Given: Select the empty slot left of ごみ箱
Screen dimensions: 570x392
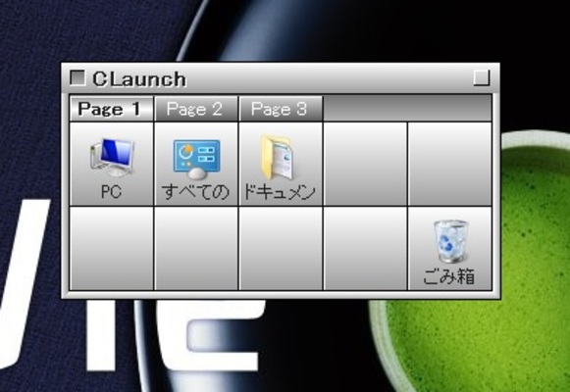Looking at the screenshot, I should (x=365, y=249).
